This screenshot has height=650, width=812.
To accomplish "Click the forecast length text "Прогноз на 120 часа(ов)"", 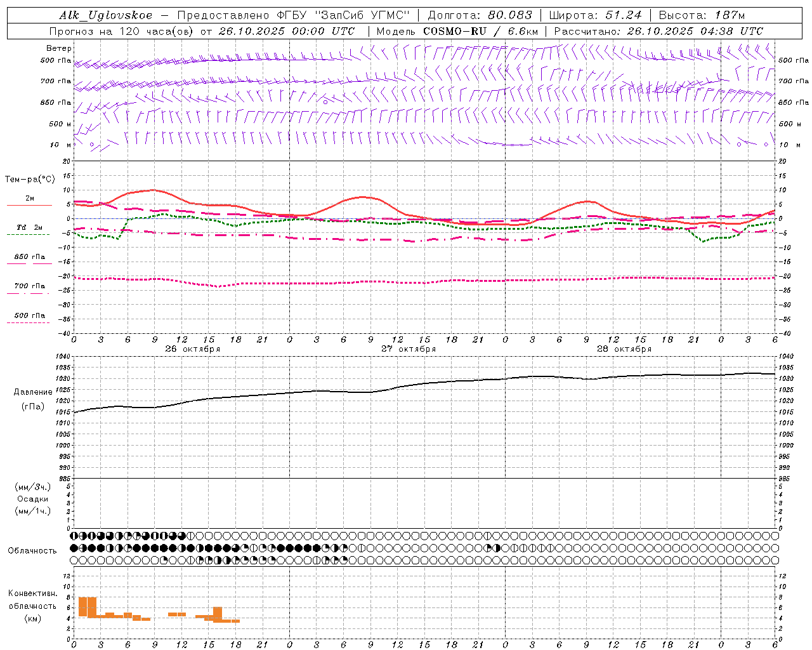I will coord(122,31).
